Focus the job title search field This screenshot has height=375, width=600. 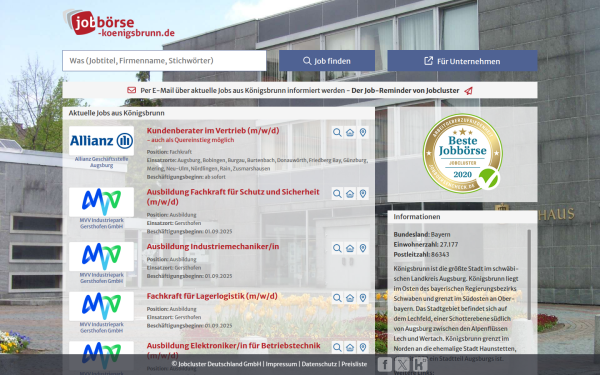[164, 60]
